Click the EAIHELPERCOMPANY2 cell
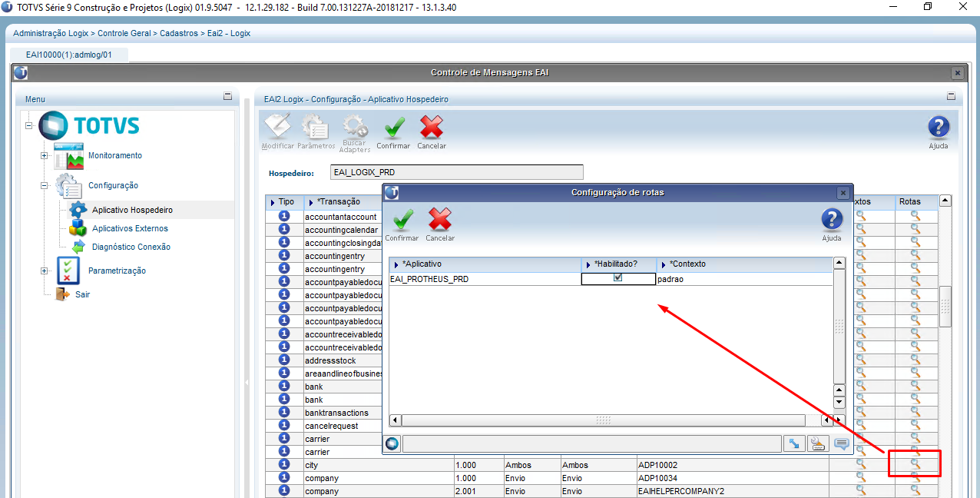Screen dimensions: 980x498 point(732,491)
